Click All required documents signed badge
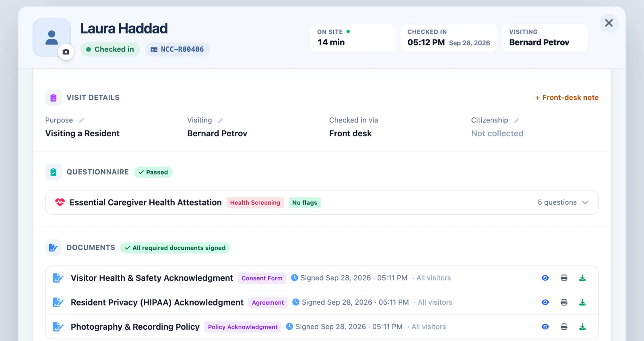The image size is (644, 341). coord(175,247)
